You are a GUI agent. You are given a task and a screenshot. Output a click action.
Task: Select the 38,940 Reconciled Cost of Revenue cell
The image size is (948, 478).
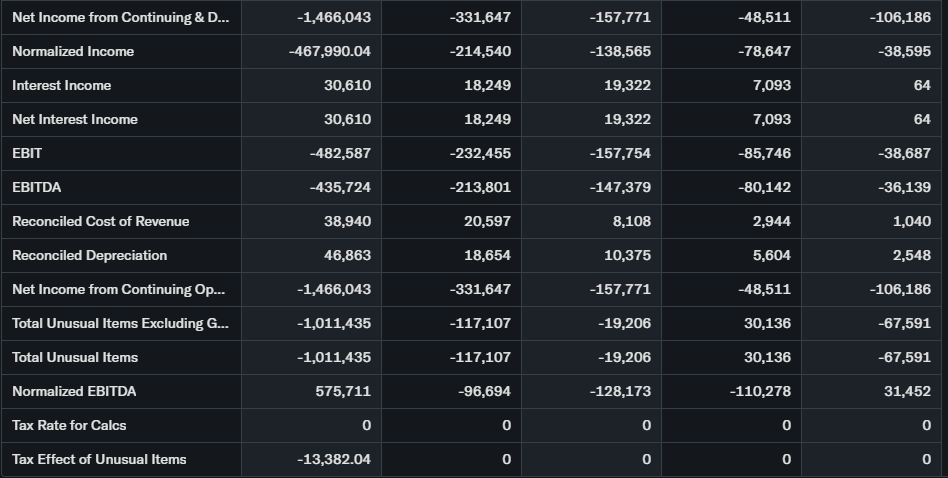(347, 221)
